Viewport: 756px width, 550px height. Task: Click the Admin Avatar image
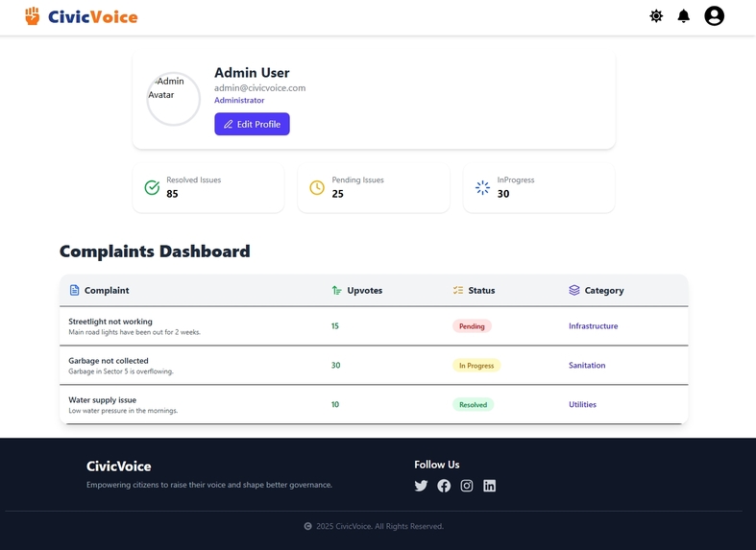[174, 99]
